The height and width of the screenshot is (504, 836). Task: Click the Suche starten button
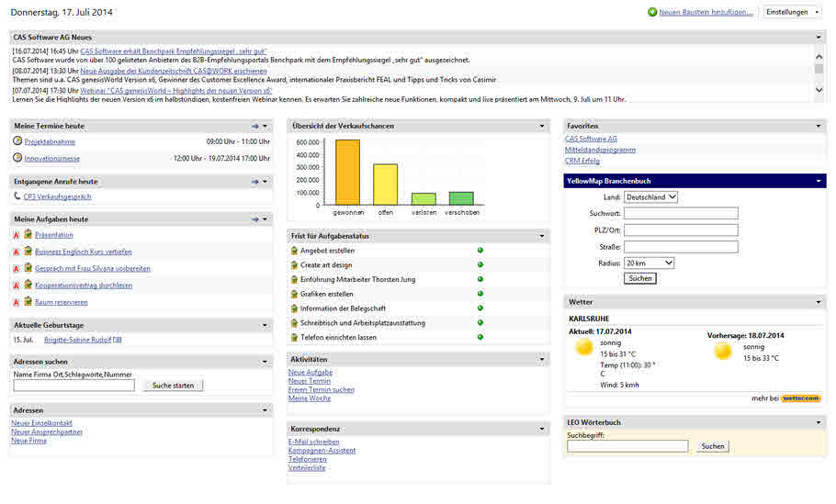click(x=173, y=386)
